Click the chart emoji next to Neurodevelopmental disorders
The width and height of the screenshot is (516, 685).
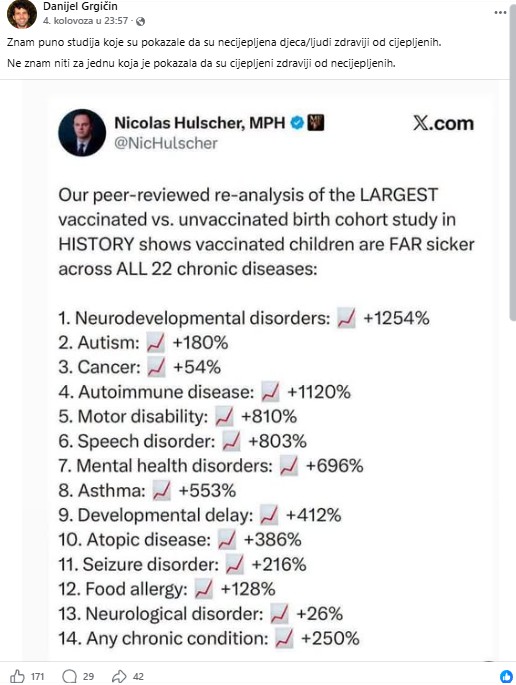[346, 318]
